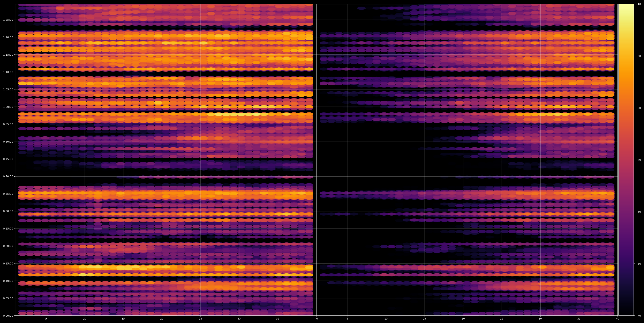This screenshot has height=323, width=644.
Task: Click the inferno gradient colorbar strip
Action: tap(626, 160)
